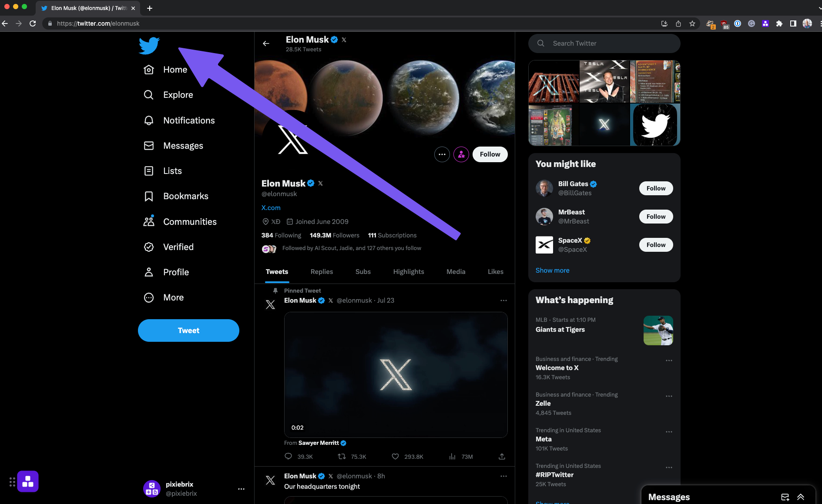Open Profile in the sidebar

167,272
